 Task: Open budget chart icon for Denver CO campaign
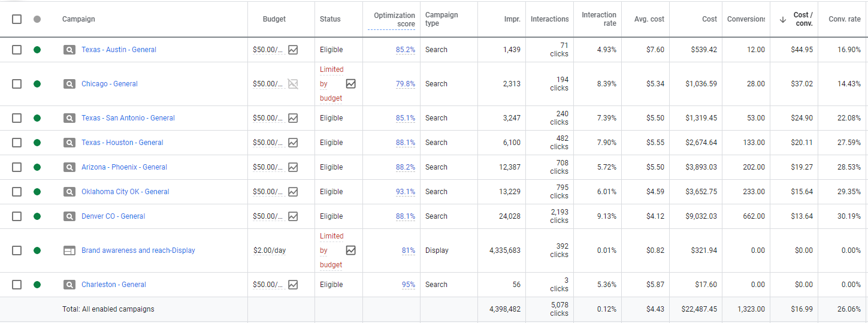tap(293, 216)
